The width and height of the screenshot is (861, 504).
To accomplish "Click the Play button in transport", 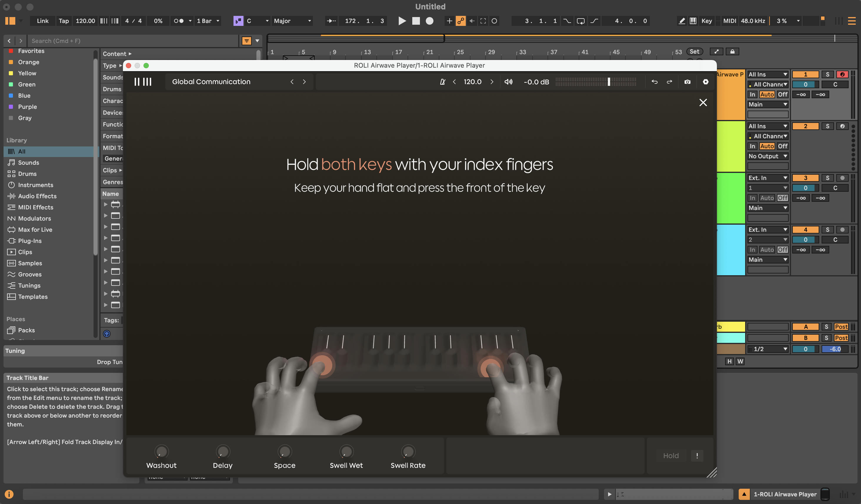I will coord(402,21).
